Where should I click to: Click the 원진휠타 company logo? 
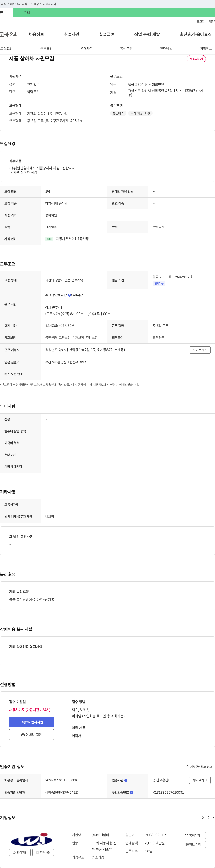[31, 839]
